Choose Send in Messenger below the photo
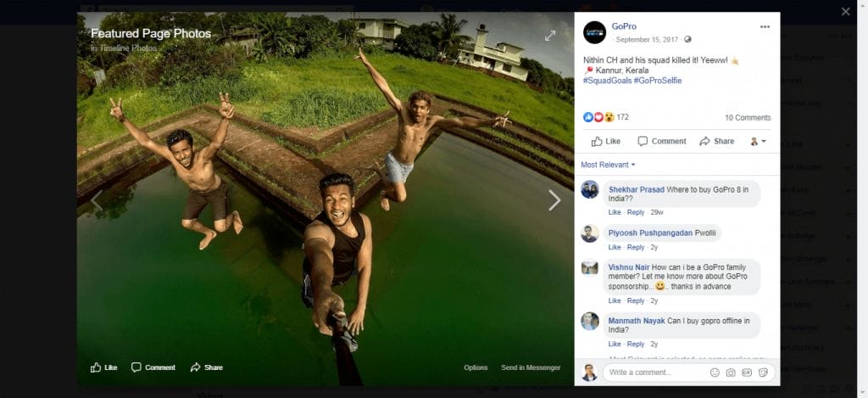This screenshot has width=868, height=398. [x=531, y=367]
